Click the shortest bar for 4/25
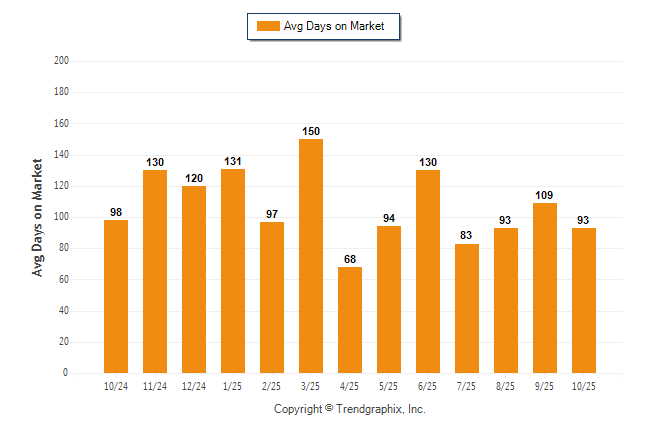Screen dimensions: 646x434 pyautogui.click(x=350, y=320)
